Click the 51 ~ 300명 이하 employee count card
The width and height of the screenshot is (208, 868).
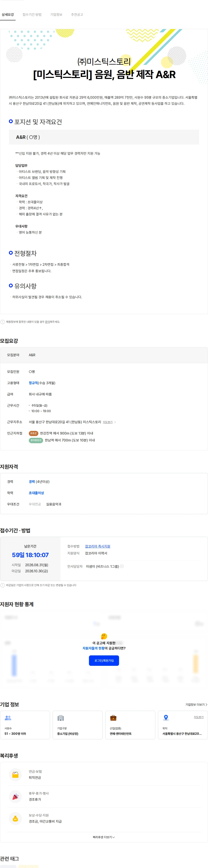point(25,725)
